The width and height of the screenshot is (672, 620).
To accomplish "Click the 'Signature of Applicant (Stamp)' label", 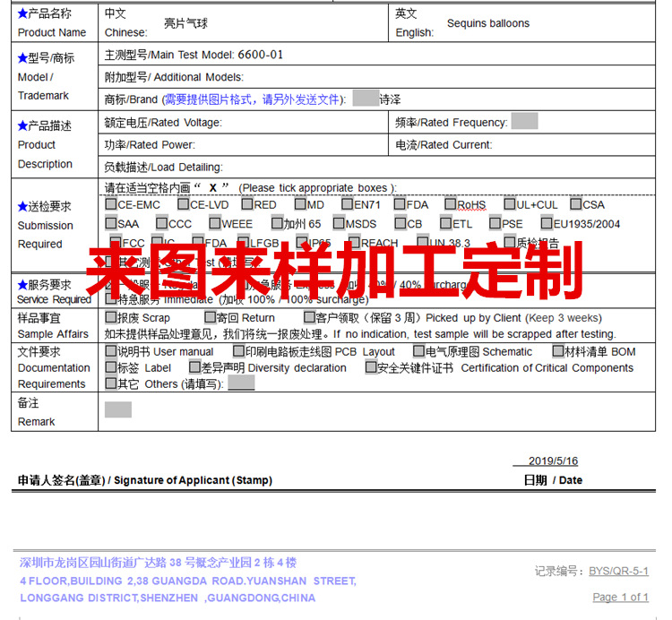I will tap(193, 480).
